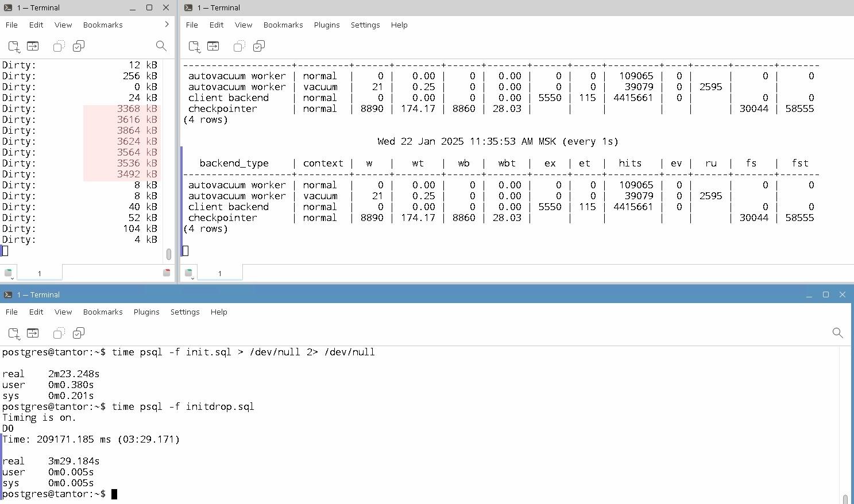This screenshot has height=504, width=854.
Task: Click New Tab icon in top-right terminal toolbar
Action: (195, 46)
